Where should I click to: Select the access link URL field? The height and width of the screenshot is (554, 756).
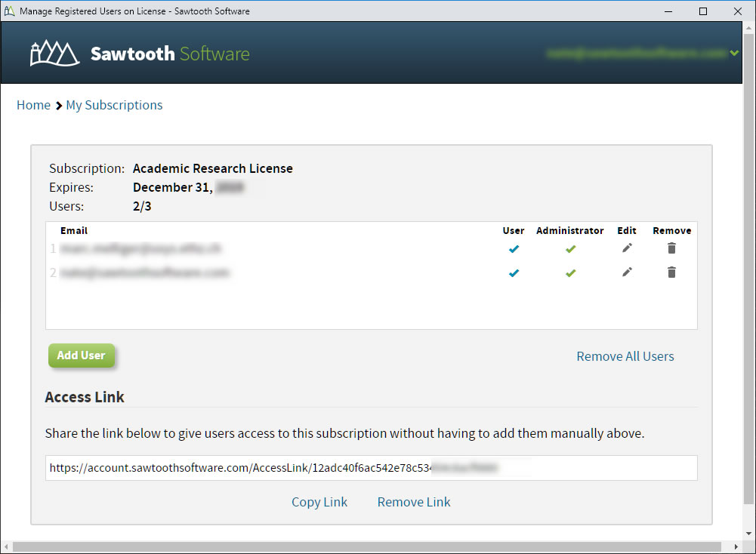[x=372, y=468]
